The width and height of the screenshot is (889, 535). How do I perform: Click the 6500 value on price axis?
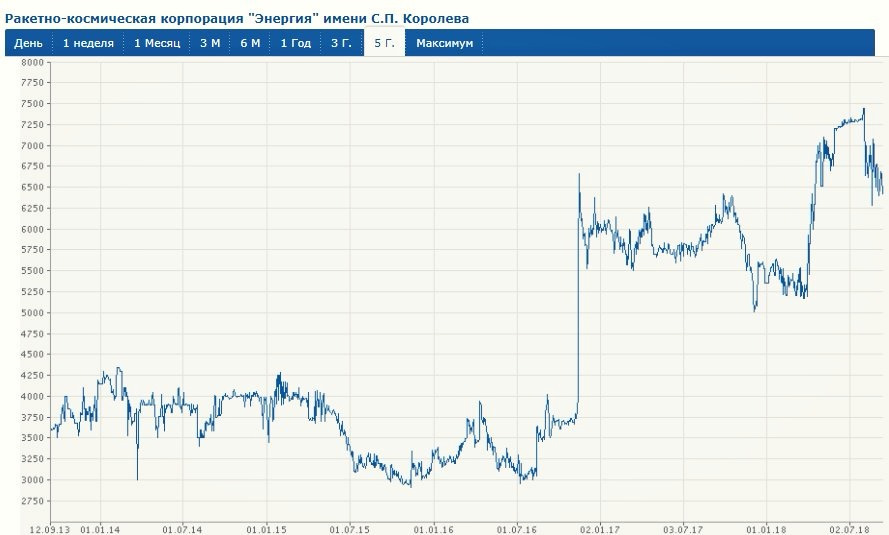pos(33,187)
